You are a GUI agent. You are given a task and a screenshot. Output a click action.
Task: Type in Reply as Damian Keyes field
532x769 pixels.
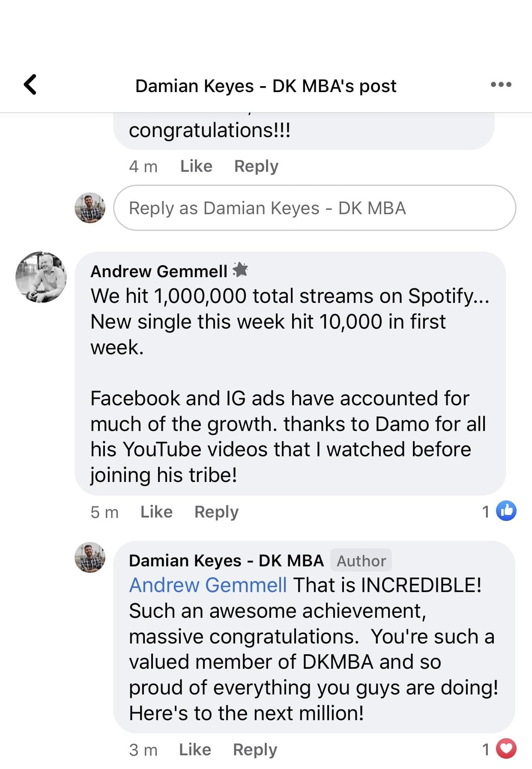click(315, 208)
